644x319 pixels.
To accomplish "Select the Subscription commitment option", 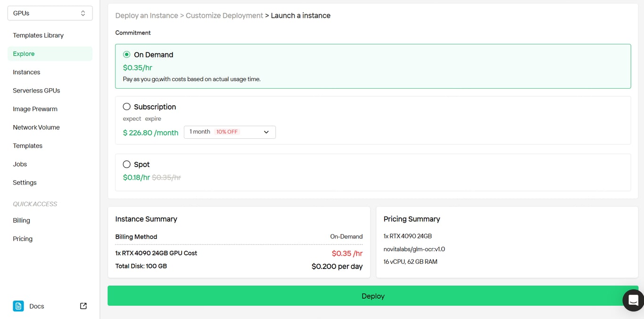I will click(x=127, y=107).
